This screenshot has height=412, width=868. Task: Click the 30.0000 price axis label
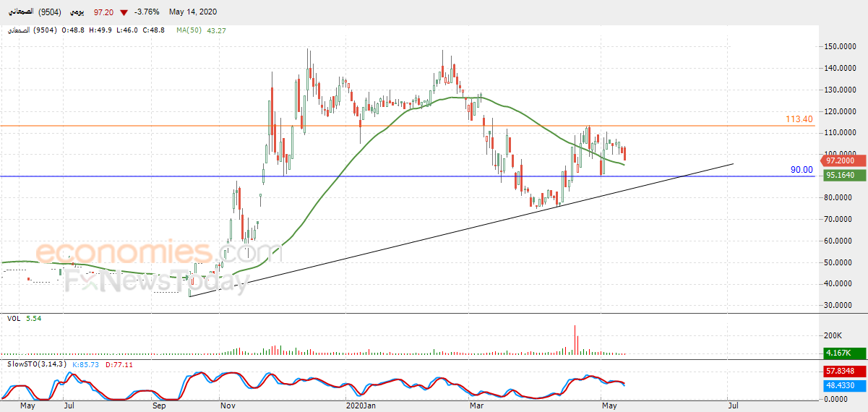[x=836, y=306]
